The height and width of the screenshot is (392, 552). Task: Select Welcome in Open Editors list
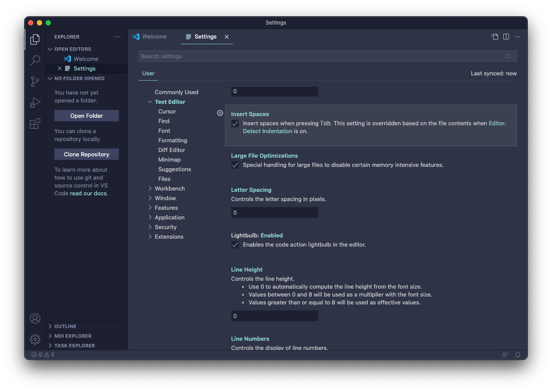click(x=86, y=59)
